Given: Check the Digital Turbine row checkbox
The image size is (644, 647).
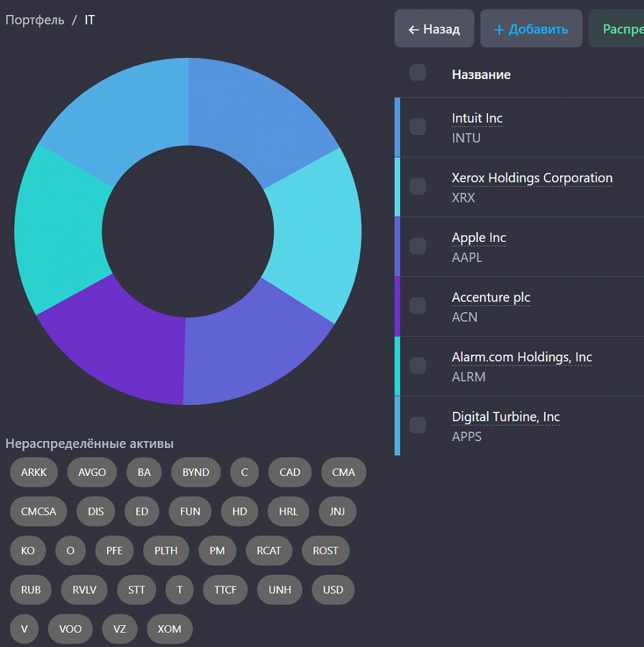Looking at the screenshot, I should 418,425.
